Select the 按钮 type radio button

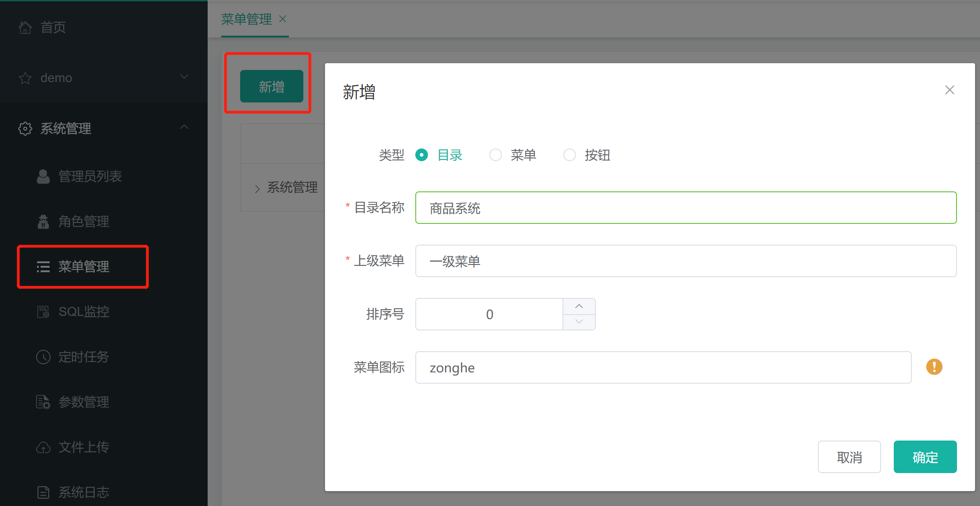[570, 155]
